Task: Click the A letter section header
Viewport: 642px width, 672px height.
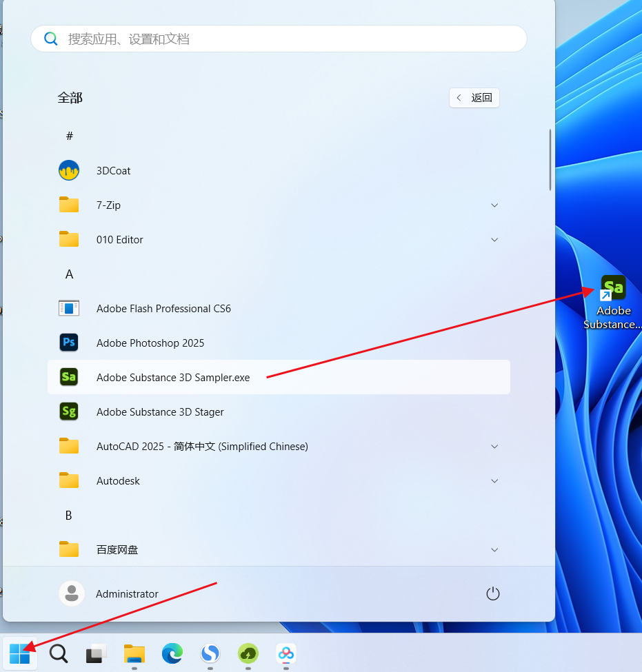Action: tap(69, 274)
